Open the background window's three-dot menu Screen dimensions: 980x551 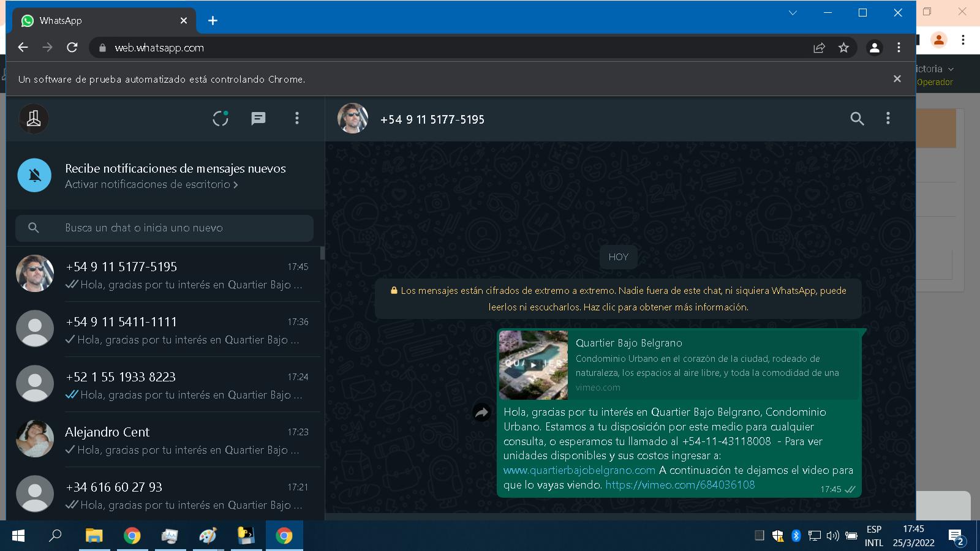(x=963, y=40)
